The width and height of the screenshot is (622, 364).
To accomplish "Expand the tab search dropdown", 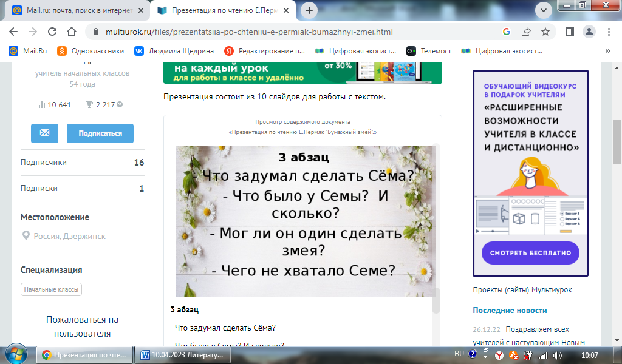I will (544, 10).
